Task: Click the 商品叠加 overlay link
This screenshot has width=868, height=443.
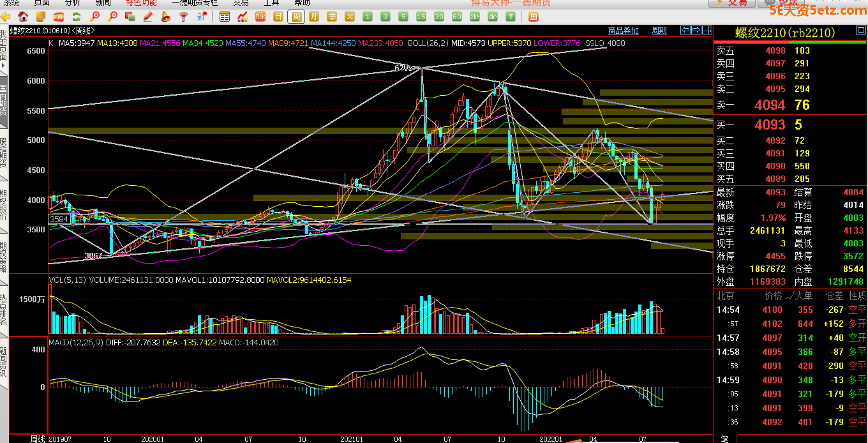Action: coord(623,31)
